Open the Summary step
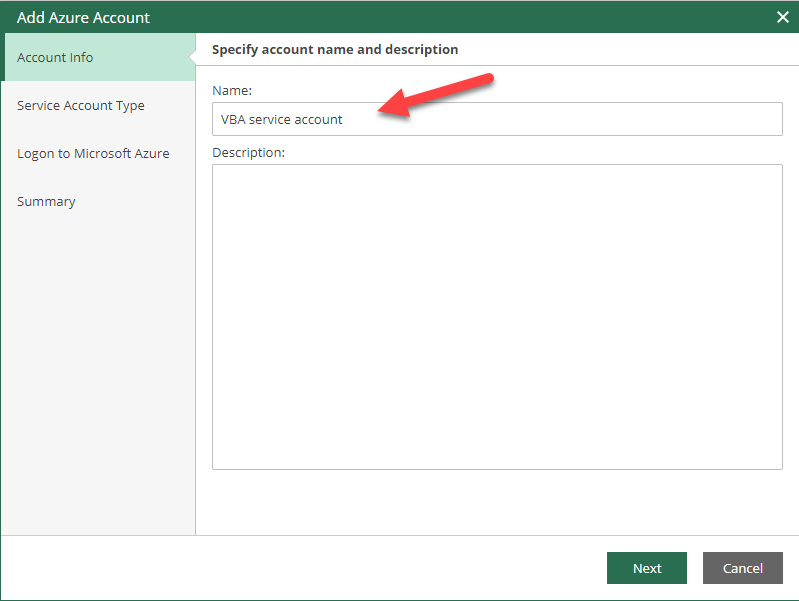This screenshot has width=799, height=601. tap(100, 201)
